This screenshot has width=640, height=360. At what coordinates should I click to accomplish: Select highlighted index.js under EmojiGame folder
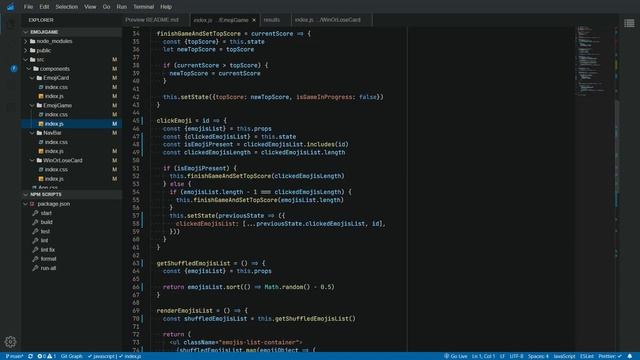(x=71, y=124)
